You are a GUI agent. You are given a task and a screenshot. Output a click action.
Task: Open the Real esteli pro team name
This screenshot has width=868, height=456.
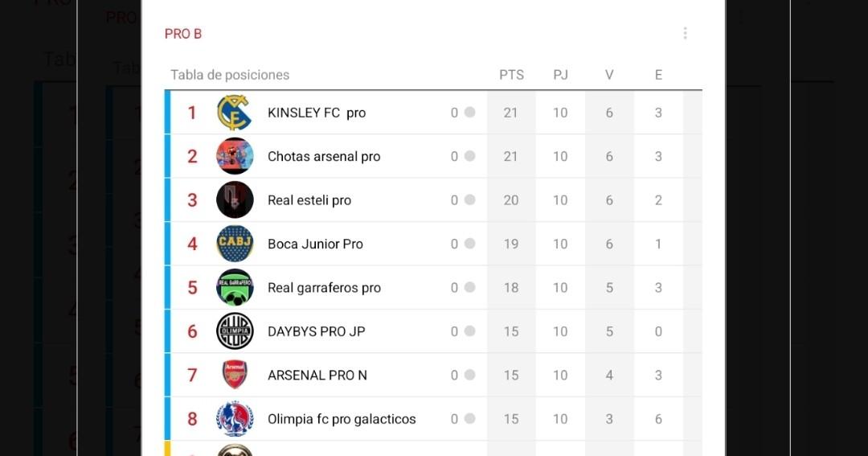pos(309,200)
